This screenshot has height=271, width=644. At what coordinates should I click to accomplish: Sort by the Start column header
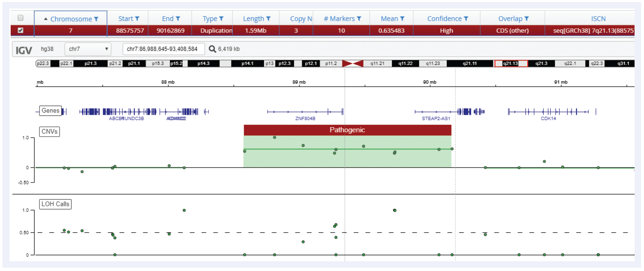(125, 19)
